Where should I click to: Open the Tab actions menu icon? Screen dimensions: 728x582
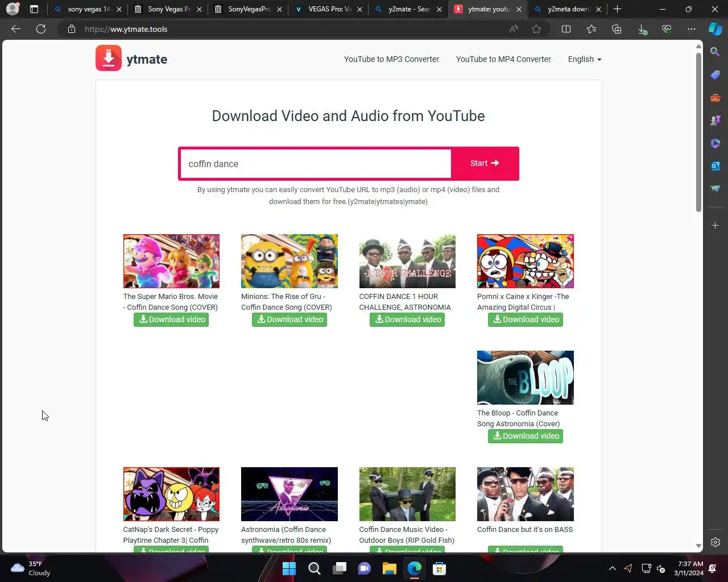34,9
